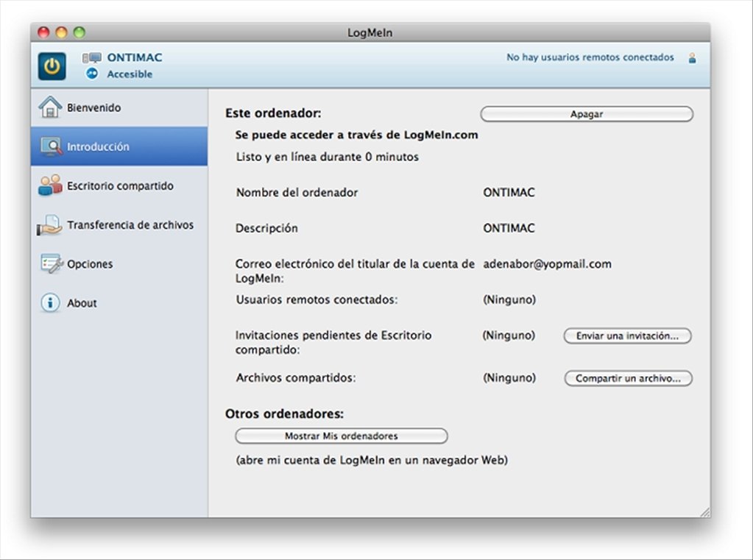The width and height of the screenshot is (753, 560).
Task: Click the email adenabor@yopmail.com
Action: coord(547,263)
